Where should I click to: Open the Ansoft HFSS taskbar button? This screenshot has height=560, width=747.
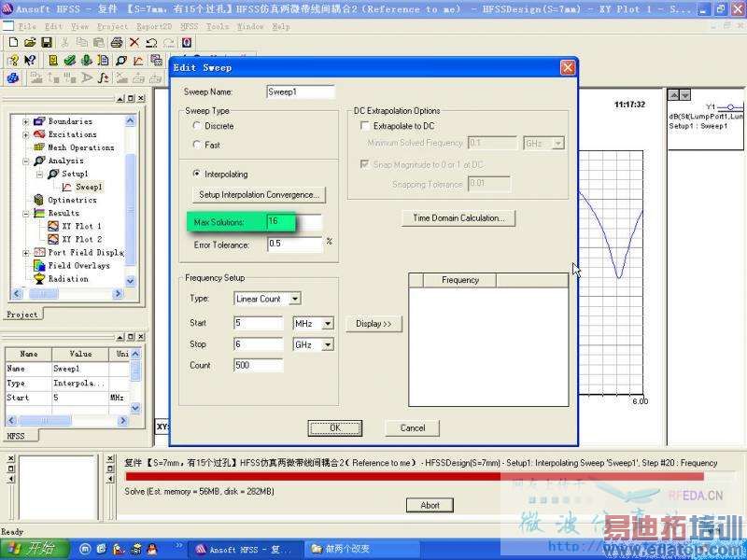[245, 550]
